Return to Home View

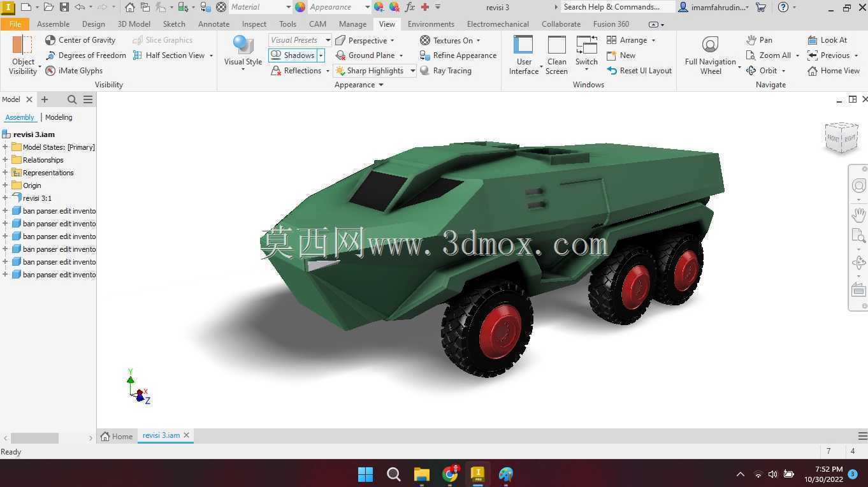pos(834,71)
